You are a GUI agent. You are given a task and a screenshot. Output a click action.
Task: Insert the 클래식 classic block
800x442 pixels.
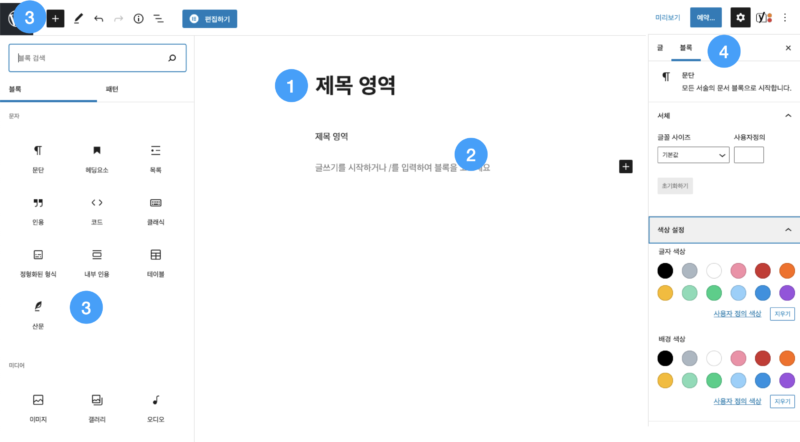156,211
